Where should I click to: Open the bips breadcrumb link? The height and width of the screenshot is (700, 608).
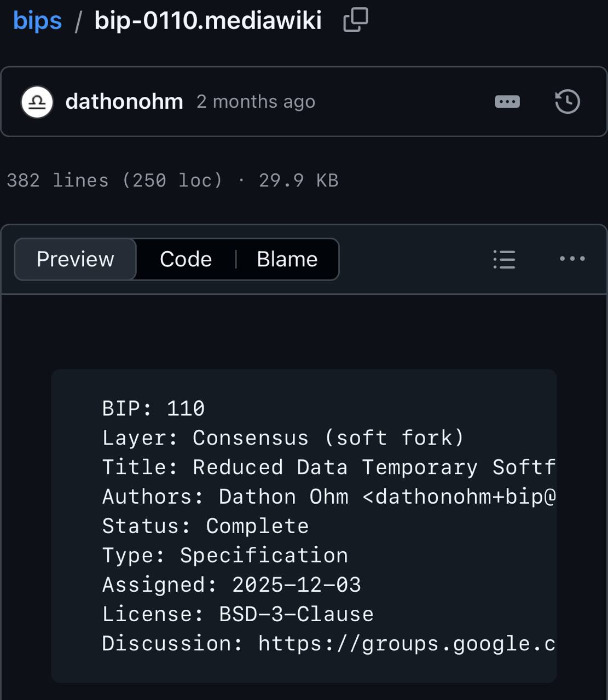coord(37,21)
